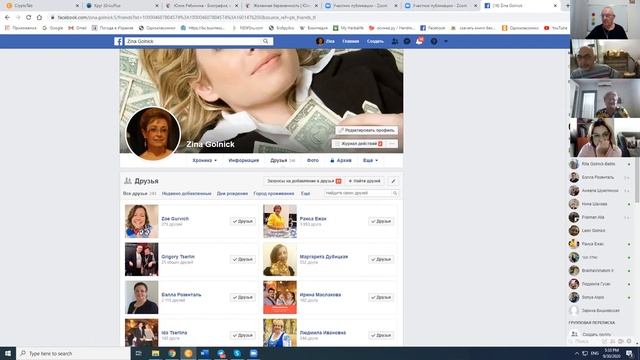Toggle the Друзья button next to Ida Tsertina
Viewport: 640px width, 360px height.
(243, 335)
